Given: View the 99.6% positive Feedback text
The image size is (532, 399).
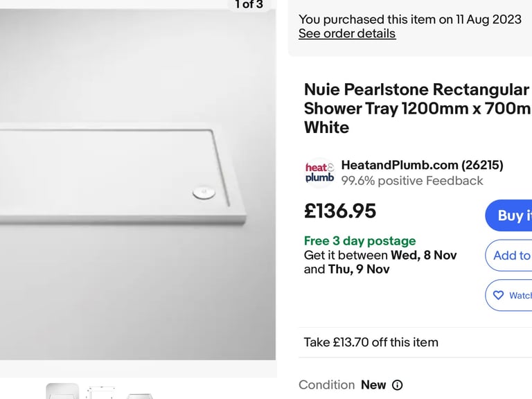Looking at the screenshot, I should tap(411, 181).
